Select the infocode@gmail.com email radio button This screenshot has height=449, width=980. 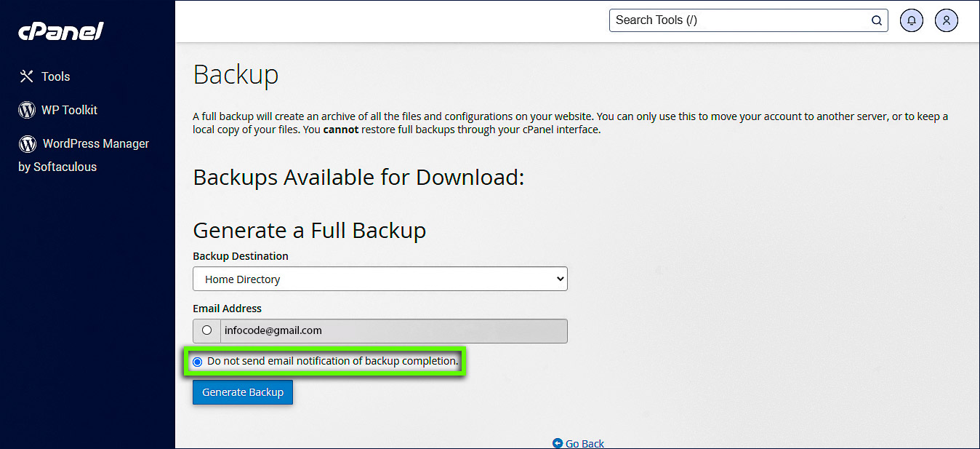click(207, 330)
